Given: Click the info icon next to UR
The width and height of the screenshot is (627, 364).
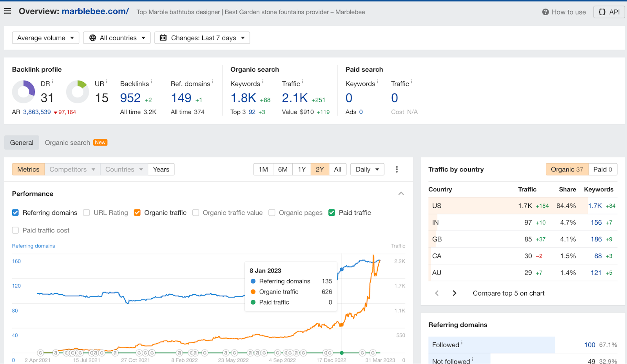Looking at the screenshot, I should (107, 82).
